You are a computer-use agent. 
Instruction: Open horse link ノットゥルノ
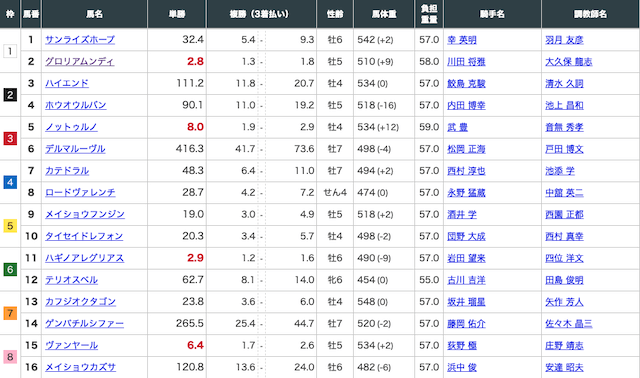pyautogui.click(x=71, y=127)
